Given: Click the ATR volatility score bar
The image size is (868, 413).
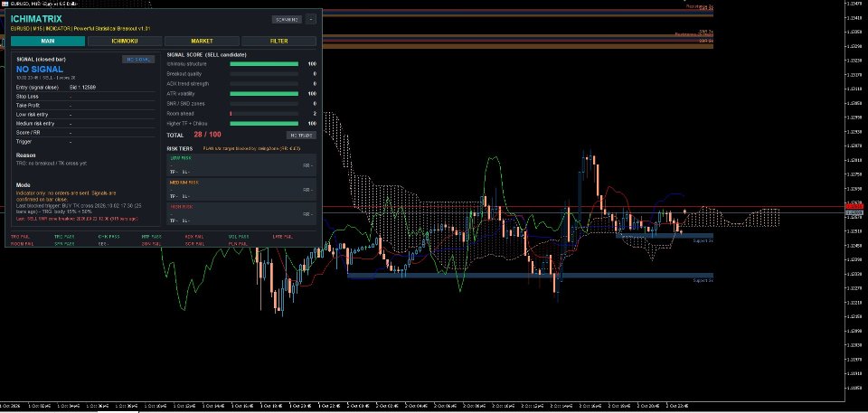Looking at the screenshot, I should (264, 94).
